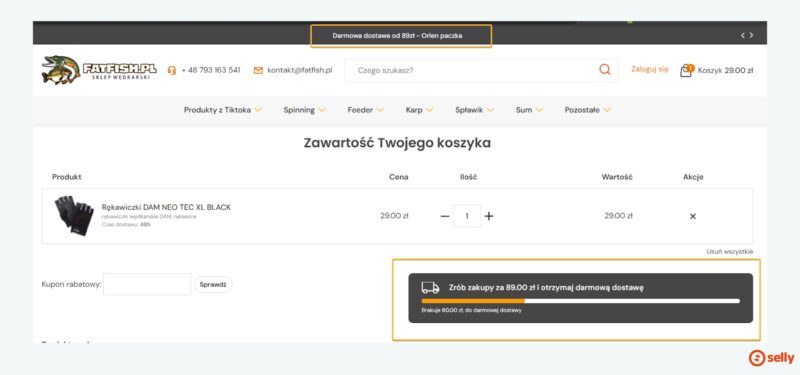800x375 pixels.
Task: Open the Spławik category
Action: (469, 110)
